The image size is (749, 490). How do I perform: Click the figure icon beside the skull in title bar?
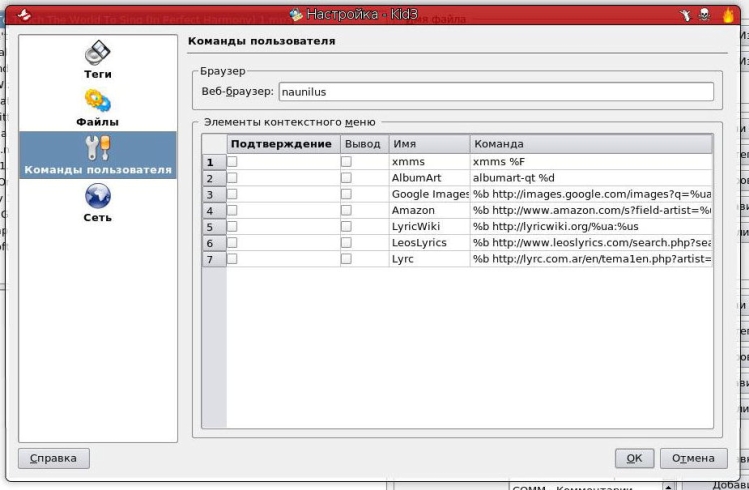pyautogui.click(x=686, y=15)
